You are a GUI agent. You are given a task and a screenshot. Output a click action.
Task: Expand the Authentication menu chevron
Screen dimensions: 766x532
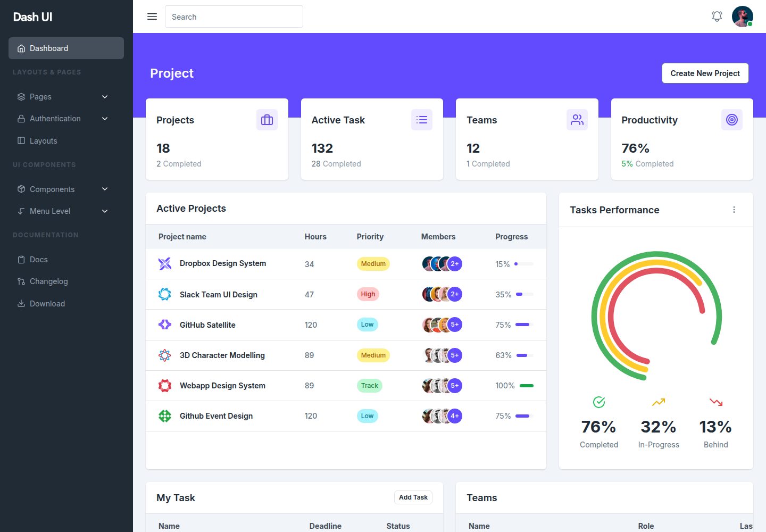[105, 119]
